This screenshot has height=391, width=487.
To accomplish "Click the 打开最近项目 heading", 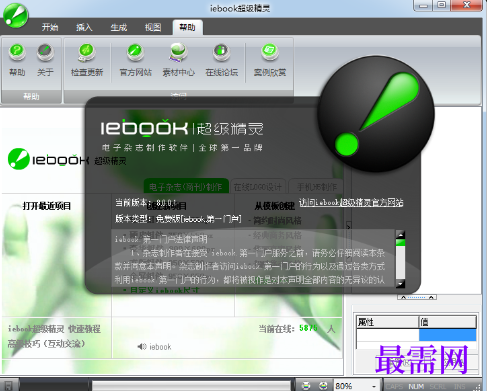I will pos(47,206).
